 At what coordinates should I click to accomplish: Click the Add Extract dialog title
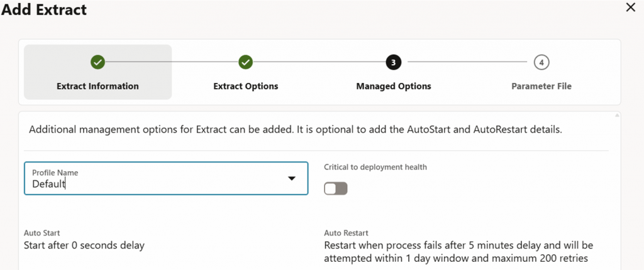pos(44,9)
